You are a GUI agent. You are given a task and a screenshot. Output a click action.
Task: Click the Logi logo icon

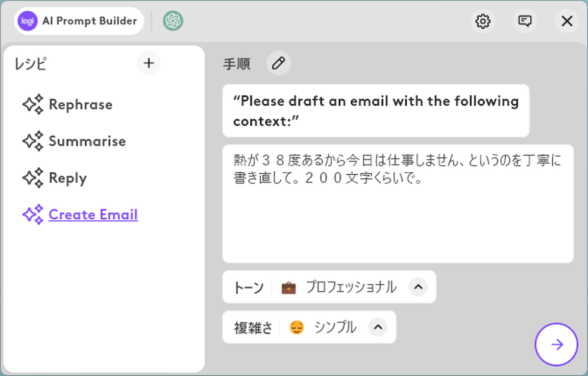27,21
